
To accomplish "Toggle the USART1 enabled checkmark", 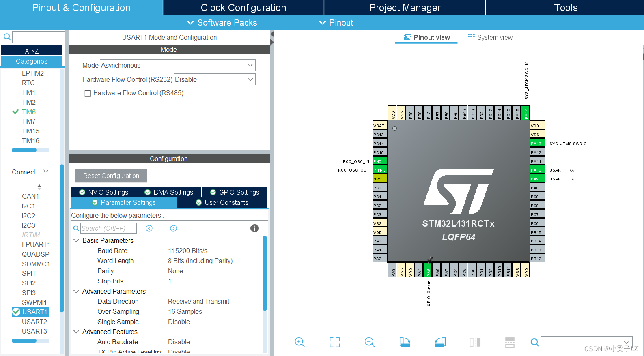I will point(16,312).
